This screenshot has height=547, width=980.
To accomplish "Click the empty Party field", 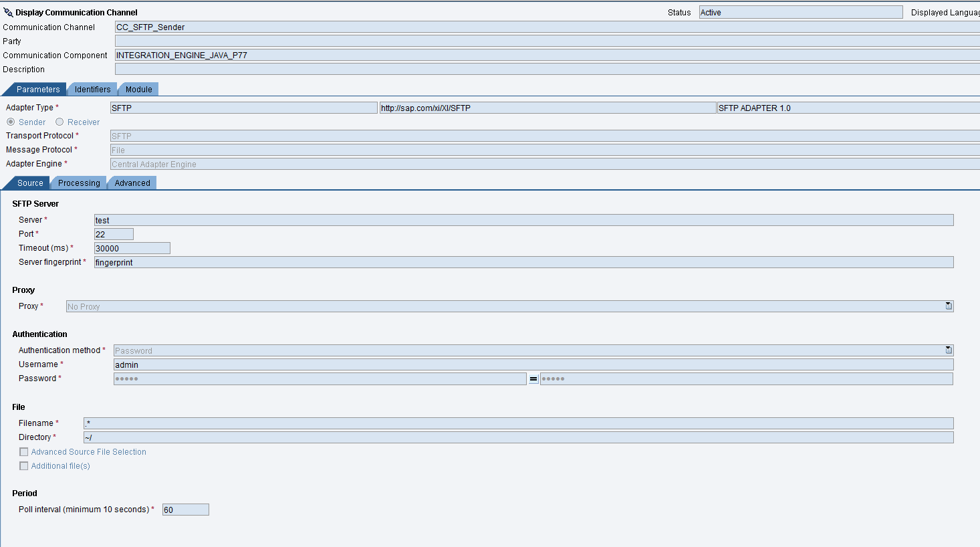I will [x=547, y=41].
